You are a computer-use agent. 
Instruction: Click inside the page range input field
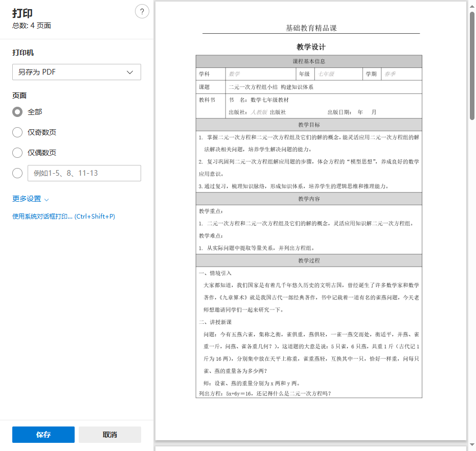84,173
